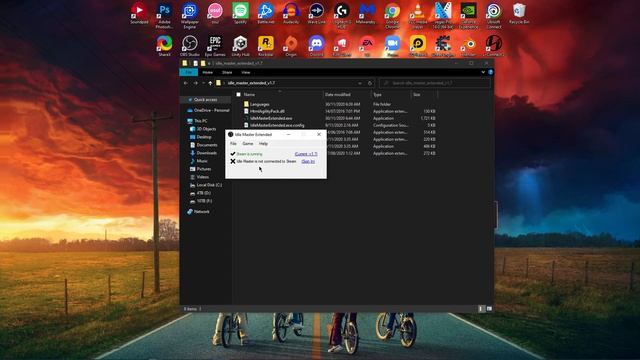Open recent locations dropdown next to forward arrow
This screenshot has height=360, width=640.
(x=203, y=83)
